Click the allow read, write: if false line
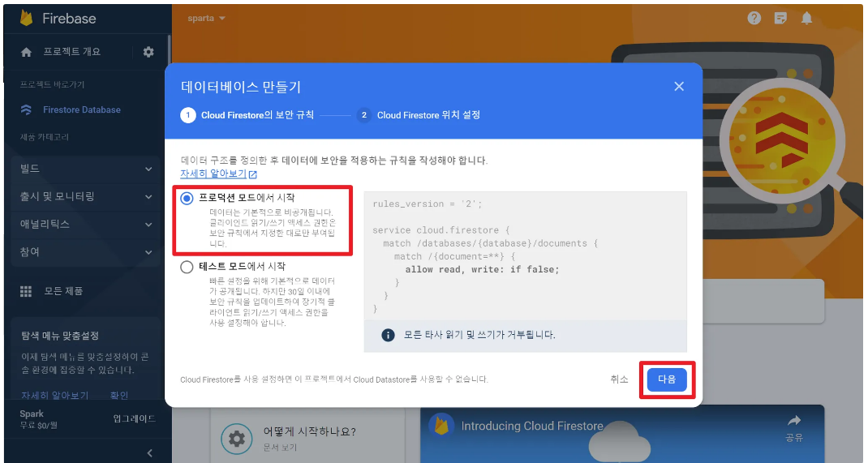Viewport: 868px width, 463px height. pos(482,269)
